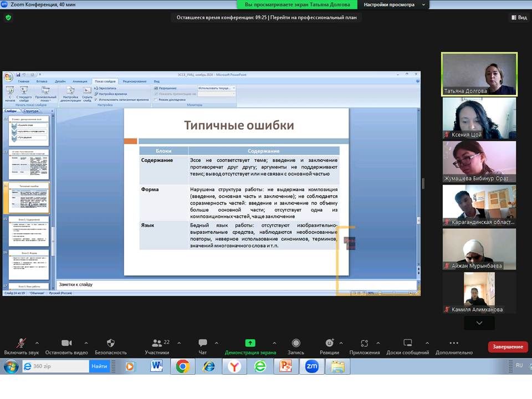Open the Whiteboards (Доски сообщений) icon

(408, 344)
